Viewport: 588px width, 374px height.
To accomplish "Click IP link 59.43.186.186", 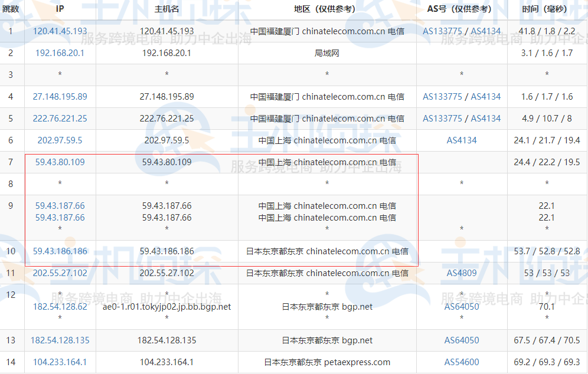I will tap(60, 251).
